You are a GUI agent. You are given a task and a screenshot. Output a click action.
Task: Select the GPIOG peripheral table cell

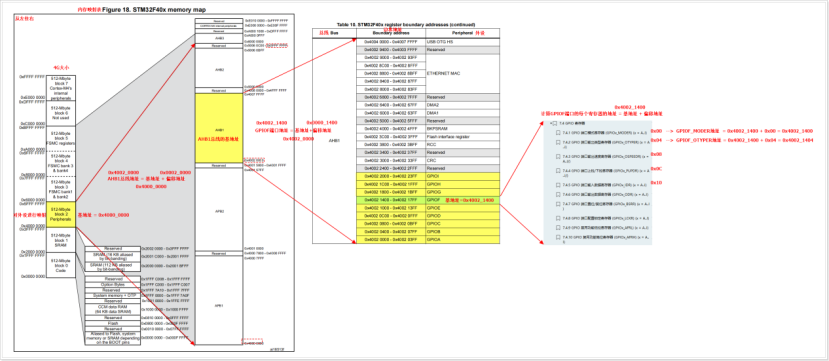[x=462, y=192]
